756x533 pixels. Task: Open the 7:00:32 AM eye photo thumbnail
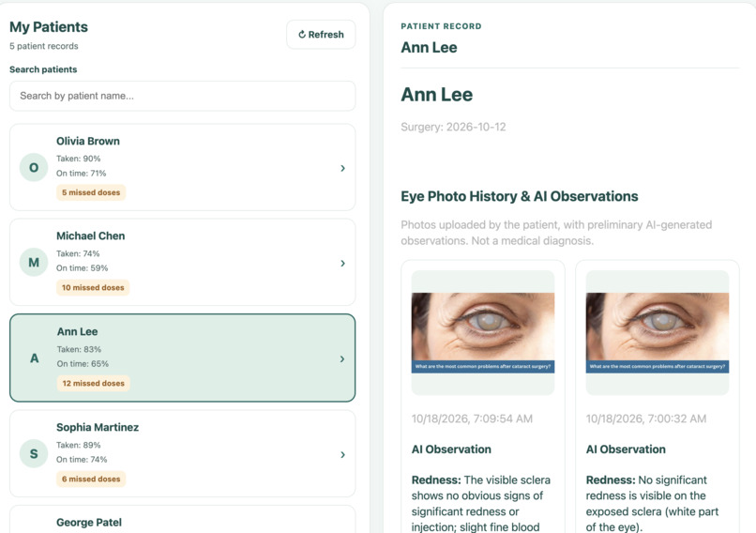pos(658,333)
